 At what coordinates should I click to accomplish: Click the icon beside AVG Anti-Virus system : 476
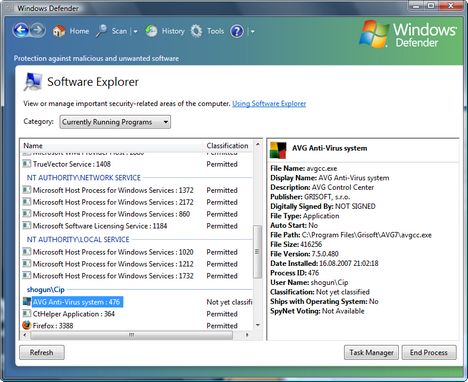coord(27,302)
